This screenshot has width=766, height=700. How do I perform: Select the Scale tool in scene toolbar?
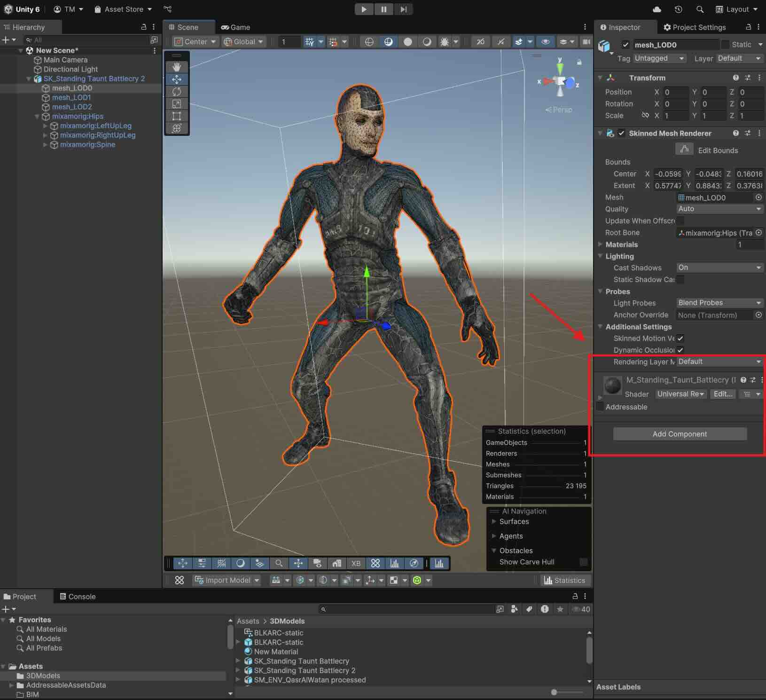tap(177, 104)
